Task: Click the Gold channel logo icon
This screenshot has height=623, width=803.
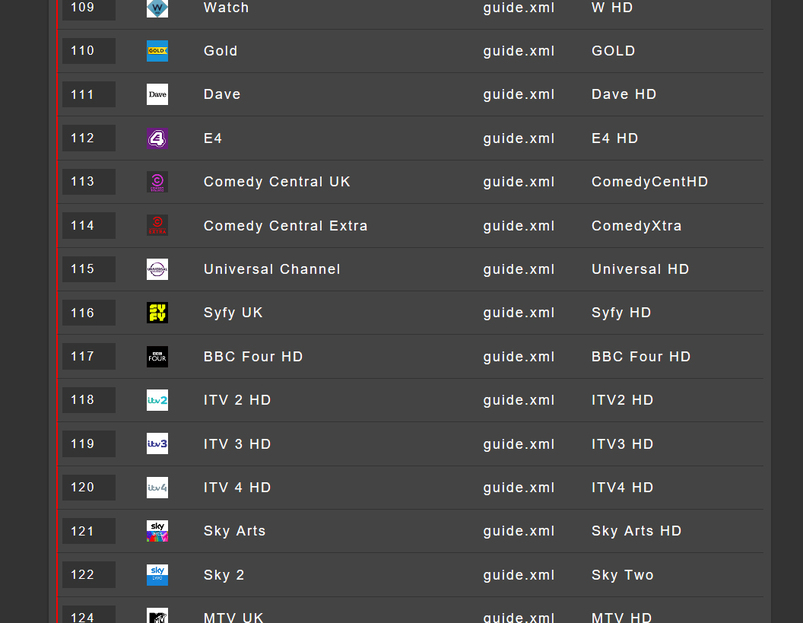Action: click(x=157, y=51)
